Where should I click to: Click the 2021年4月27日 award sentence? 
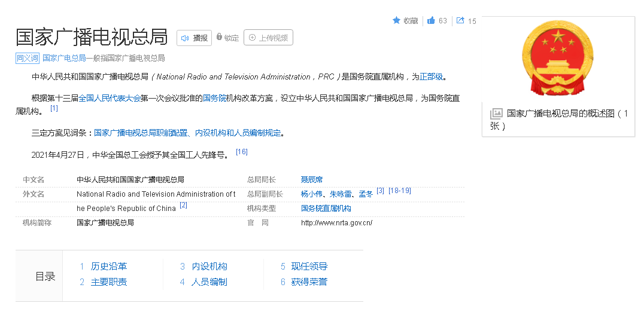[x=130, y=155]
